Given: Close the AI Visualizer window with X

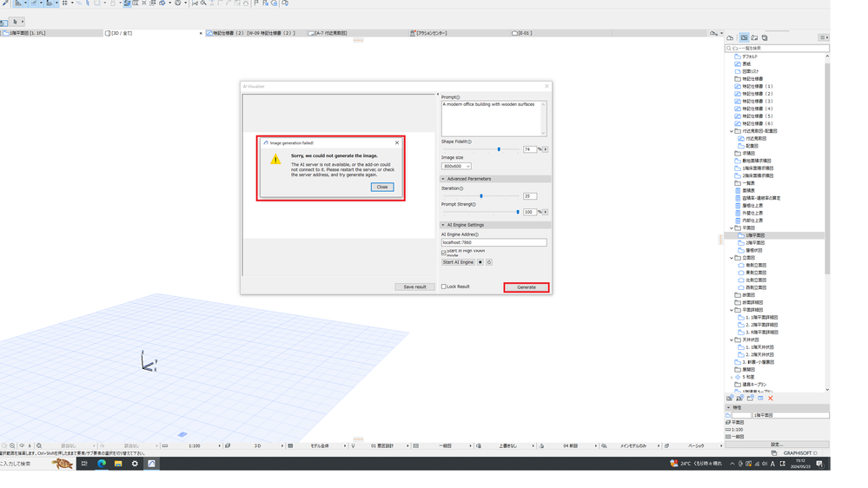Looking at the screenshot, I should click(547, 86).
